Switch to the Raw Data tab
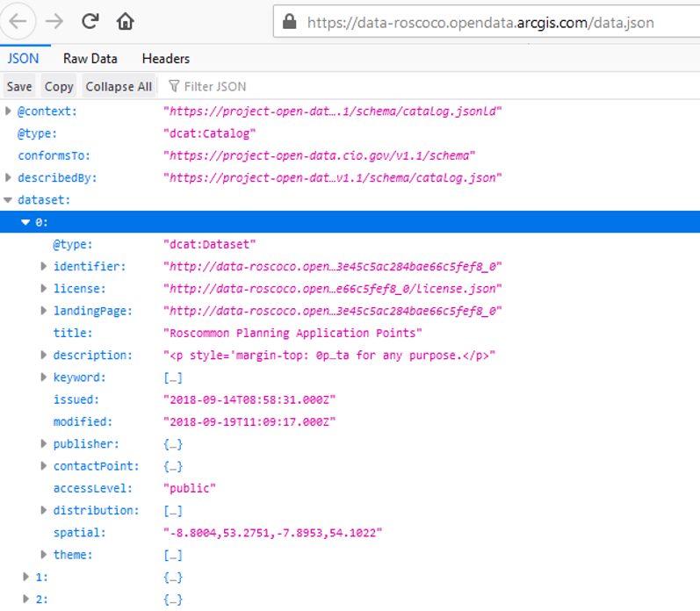This screenshot has height=611, width=700. pyautogui.click(x=90, y=59)
